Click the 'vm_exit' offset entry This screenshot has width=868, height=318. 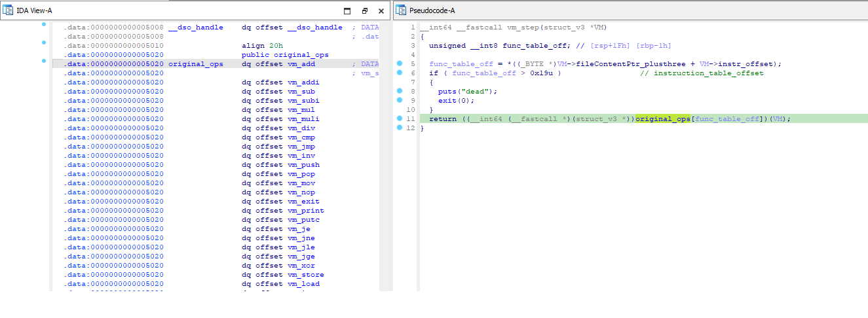pos(303,202)
